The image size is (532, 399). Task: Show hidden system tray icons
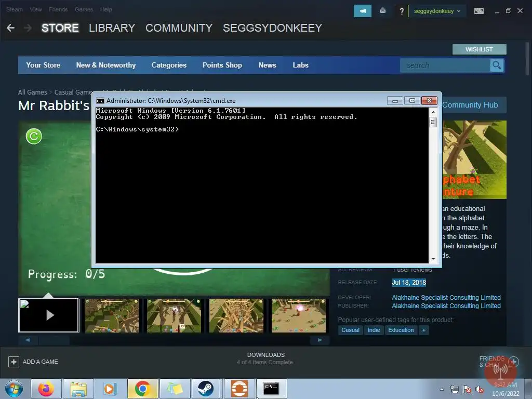click(442, 389)
